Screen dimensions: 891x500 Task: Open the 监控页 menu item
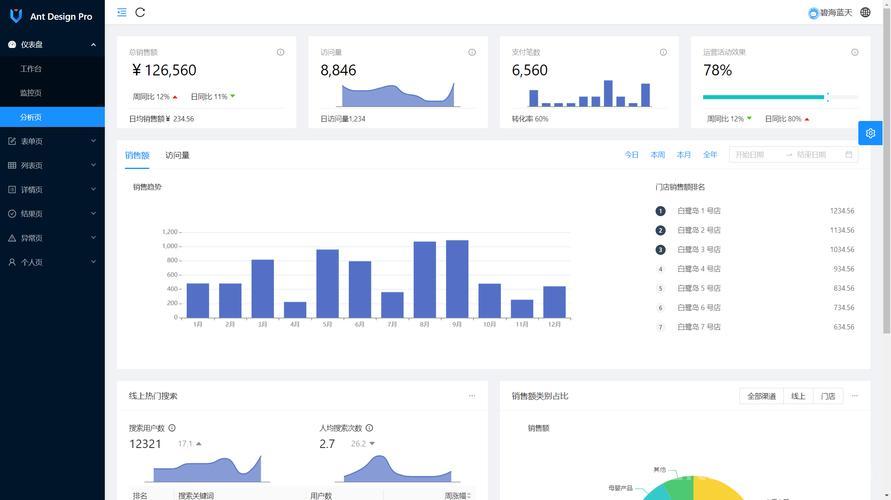coord(52,93)
